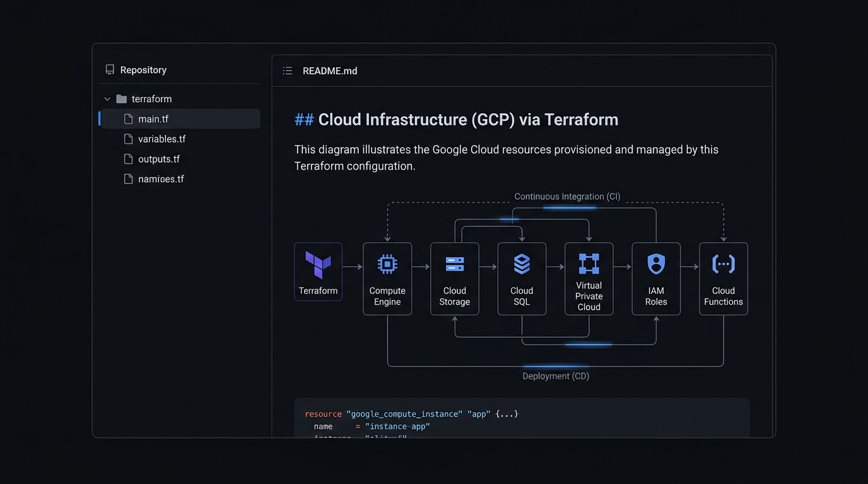This screenshot has width=868, height=484.
Task: Click the file icon beside variables.tf
Action: (x=129, y=139)
